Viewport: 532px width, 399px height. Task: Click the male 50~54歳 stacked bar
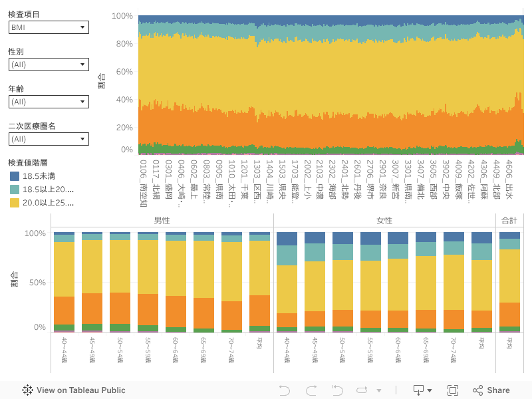click(120, 282)
